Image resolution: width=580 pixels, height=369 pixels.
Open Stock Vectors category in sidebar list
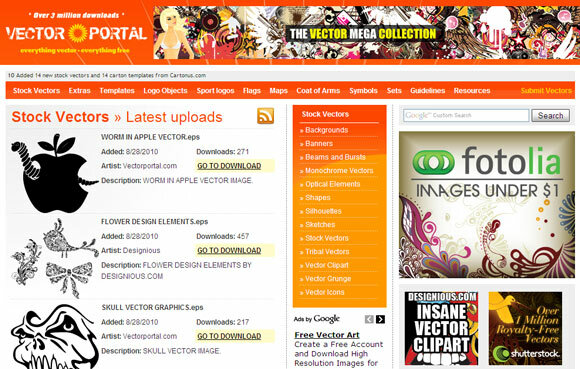click(327, 238)
